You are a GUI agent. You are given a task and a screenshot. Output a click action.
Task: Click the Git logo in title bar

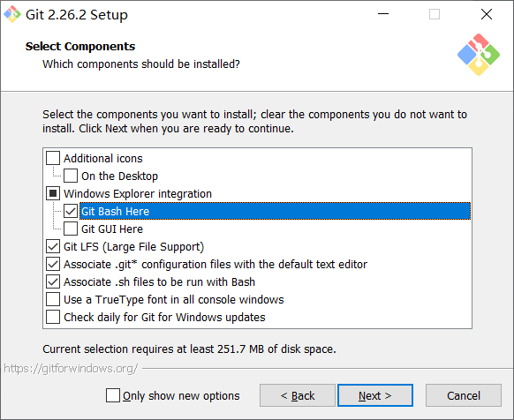[x=12, y=14]
